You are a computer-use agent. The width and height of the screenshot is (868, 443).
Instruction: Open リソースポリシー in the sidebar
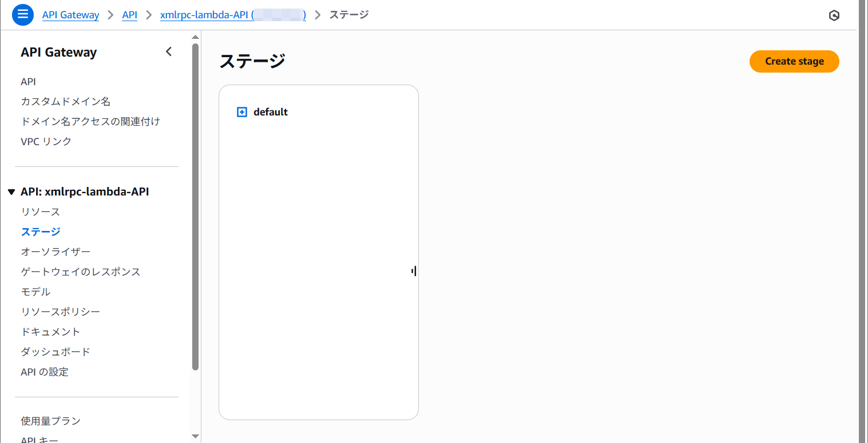tap(60, 312)
